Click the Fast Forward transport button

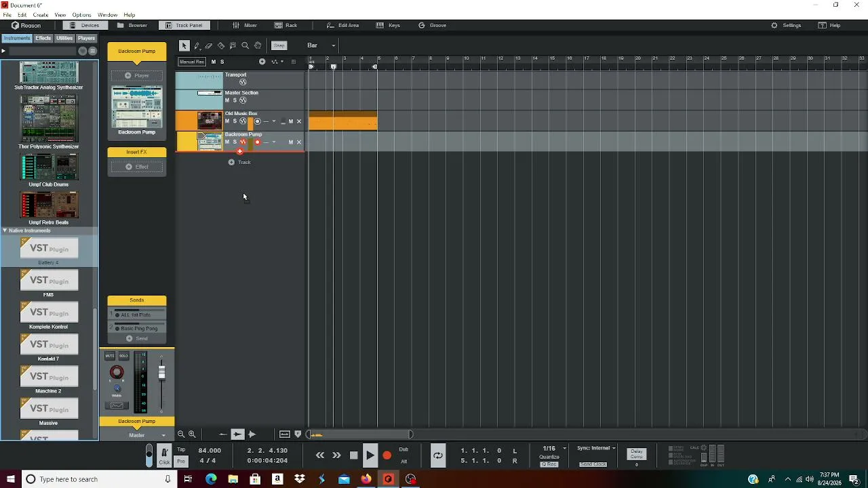[336, 455]
